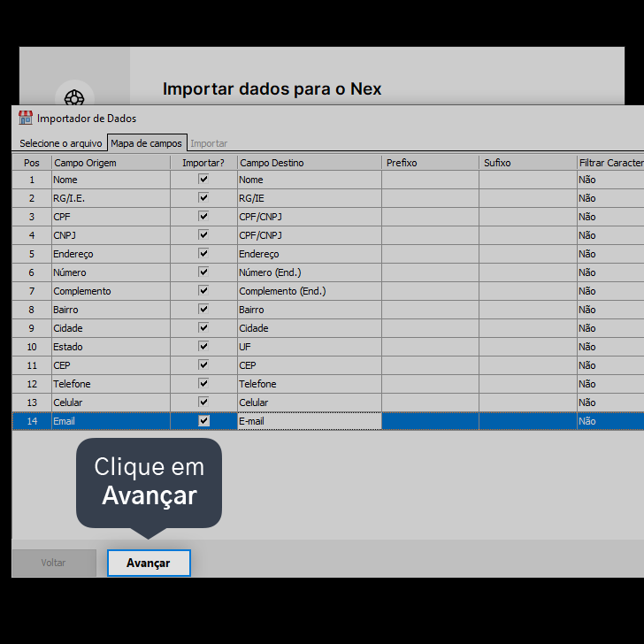This screenshot has height=644, width=644.
Task: Uncheck Importar for the RG/I.E. row
Action: (x=203, y=197)
